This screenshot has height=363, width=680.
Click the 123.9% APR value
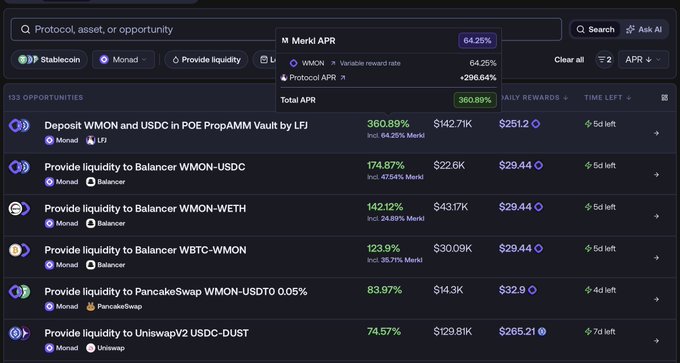pyautogui.click(x=383, y=249)
